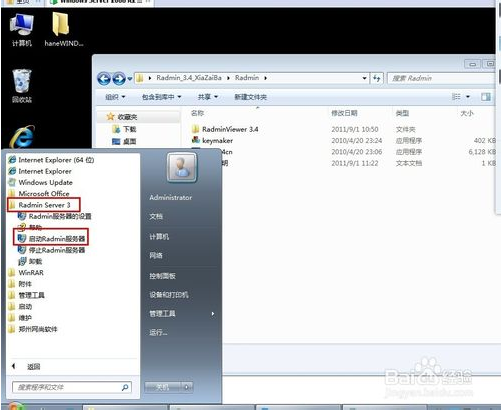This screenshot has height=410, width=501.
Task: Click the change view icon
Action: click(456, 97)
